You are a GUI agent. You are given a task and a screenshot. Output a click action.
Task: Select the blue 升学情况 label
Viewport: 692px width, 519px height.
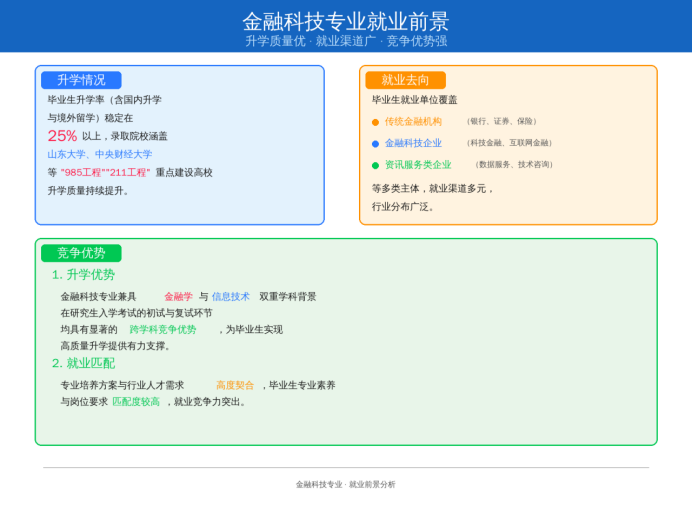(81, 80)
